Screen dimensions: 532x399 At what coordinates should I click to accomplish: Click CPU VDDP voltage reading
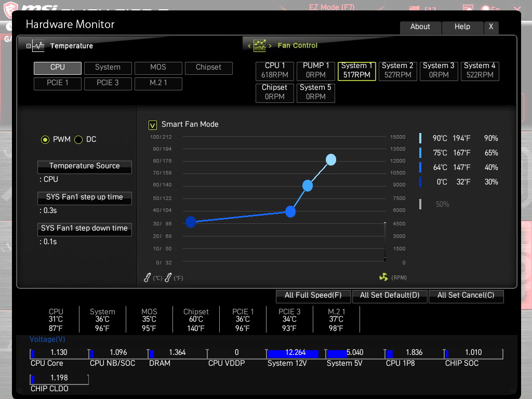236,353
